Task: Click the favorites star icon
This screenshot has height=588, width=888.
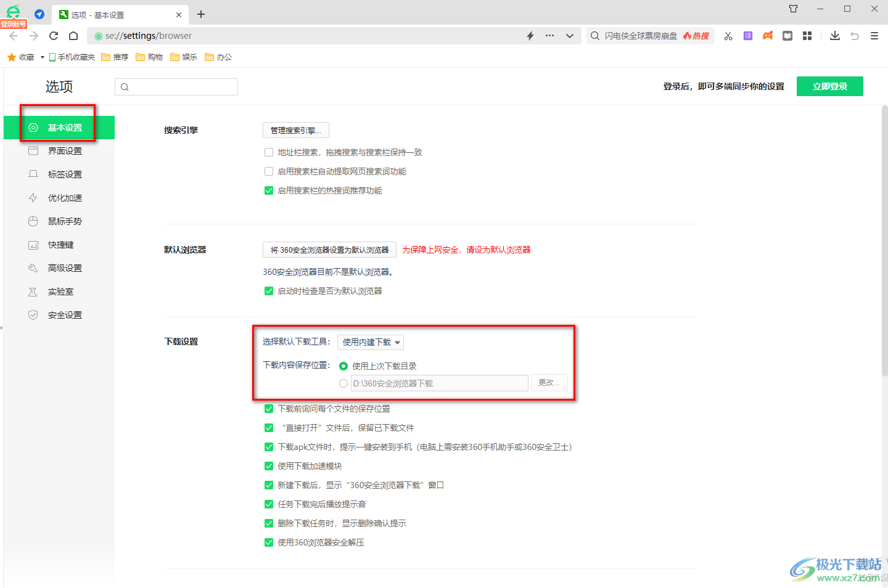Action: [x=11, y=57]
